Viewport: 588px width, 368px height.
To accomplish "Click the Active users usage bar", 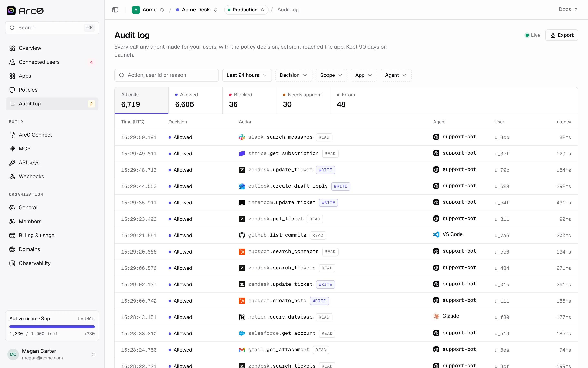I will [x=52, y=327].
